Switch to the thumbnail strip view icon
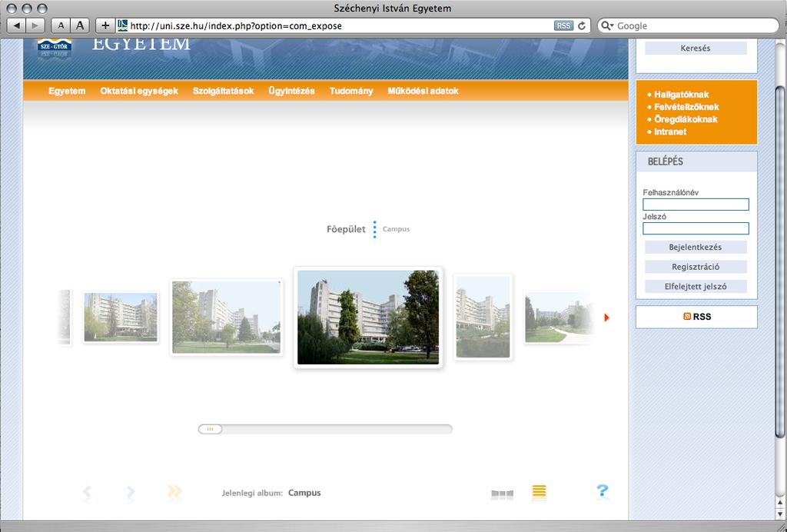 502,494
